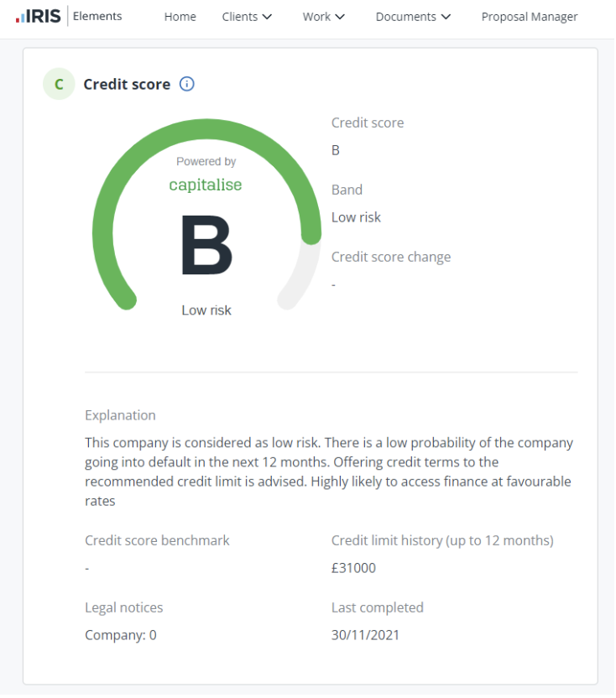Click the Elements product label
The height and width of the screenshot is (698, 616).
pos(97,16)
